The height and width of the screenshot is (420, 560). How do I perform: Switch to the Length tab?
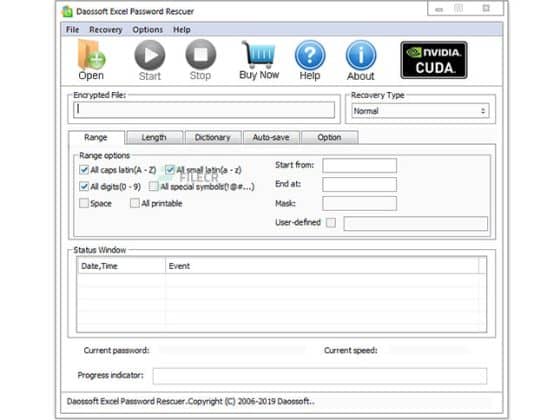click(154, 138)
